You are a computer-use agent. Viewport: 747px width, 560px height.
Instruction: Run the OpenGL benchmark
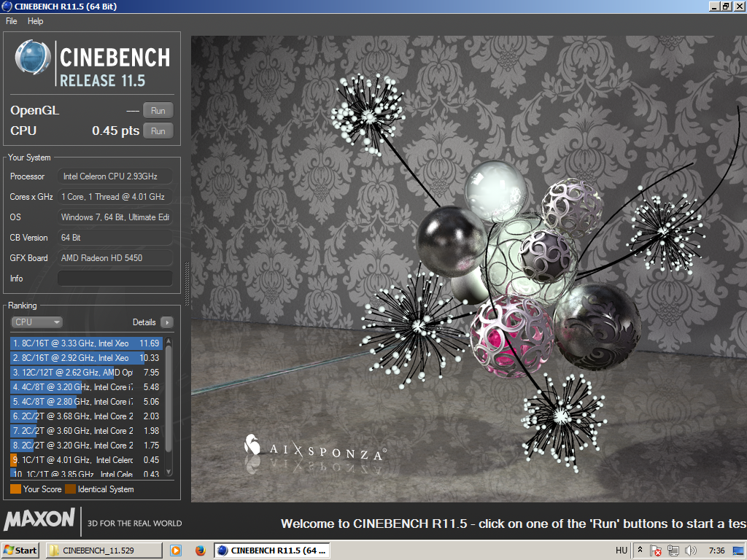point(158,111)
